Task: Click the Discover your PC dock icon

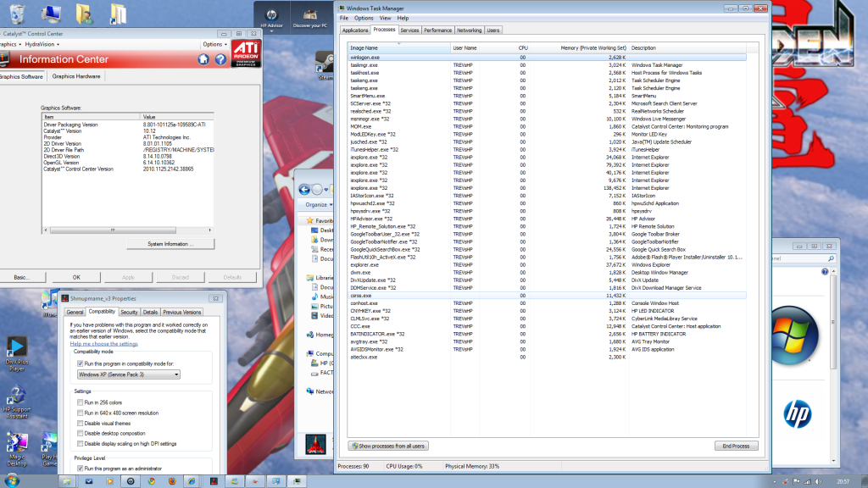Action: (x=310, y=18)
